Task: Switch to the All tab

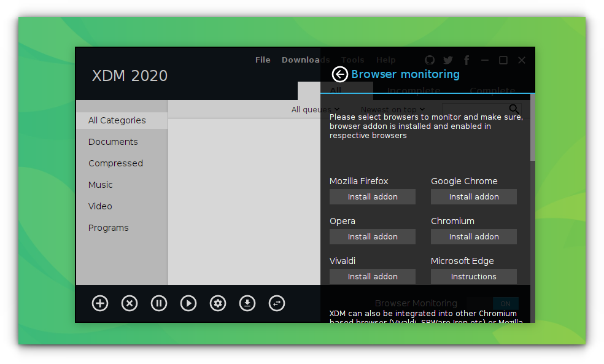Action: pos(336,90)
